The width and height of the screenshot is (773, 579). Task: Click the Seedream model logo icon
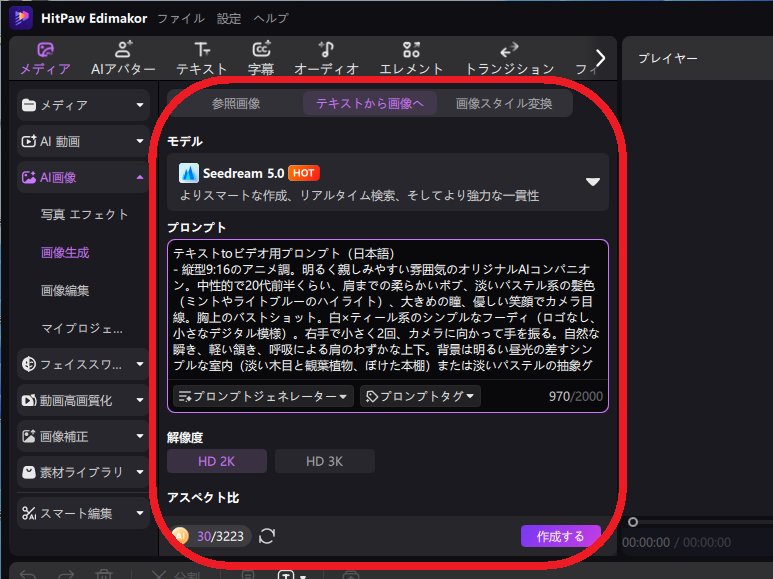pos(189,173)
